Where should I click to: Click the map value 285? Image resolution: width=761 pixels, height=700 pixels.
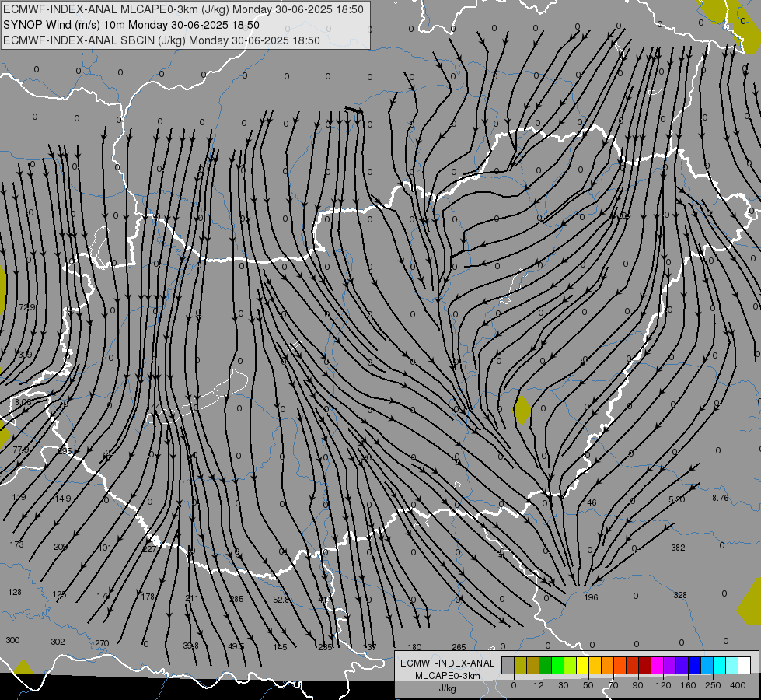tap(236, 599)
